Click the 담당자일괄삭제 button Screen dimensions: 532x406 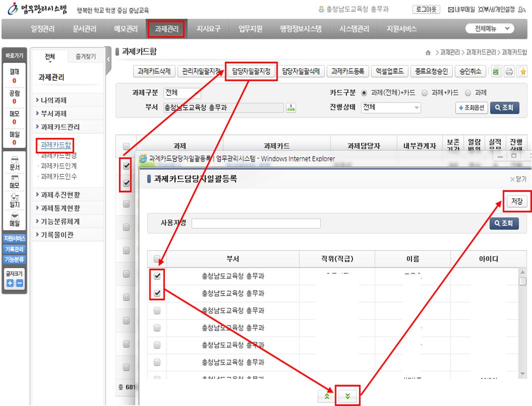click(301, 71)
